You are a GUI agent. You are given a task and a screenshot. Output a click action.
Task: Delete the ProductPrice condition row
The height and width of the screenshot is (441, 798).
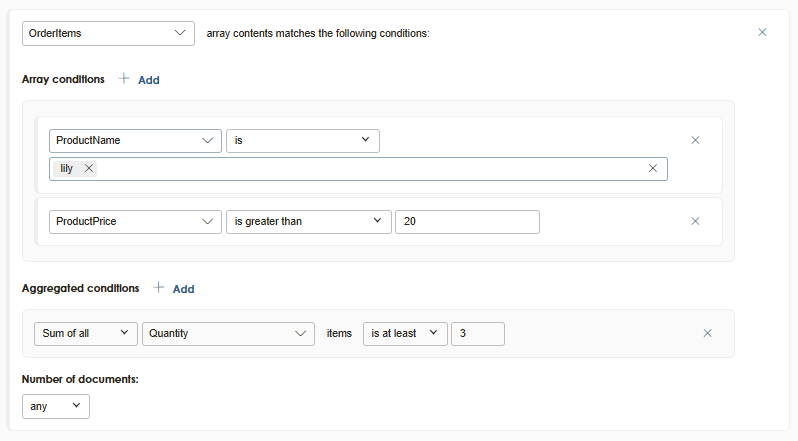(x=696, y=221)
